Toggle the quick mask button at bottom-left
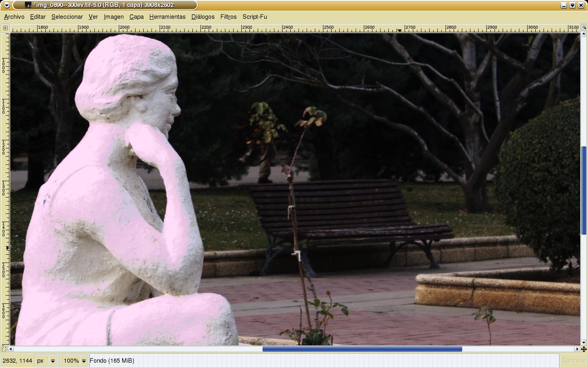 coord(4,349)
